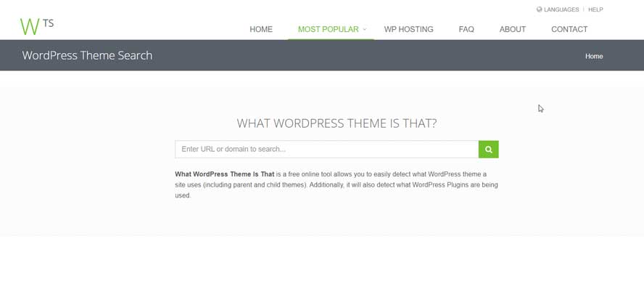Open the FAQ page
Screen dimensions: 644x297
click(x=466, y=29)
